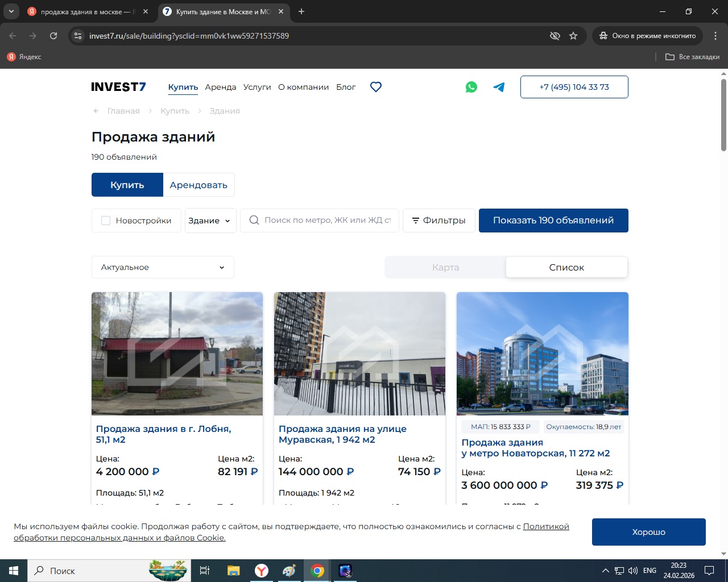Show hidden tray icons
Screen dimensions: 728x582
pyautogui.click(x=605, y=571)
